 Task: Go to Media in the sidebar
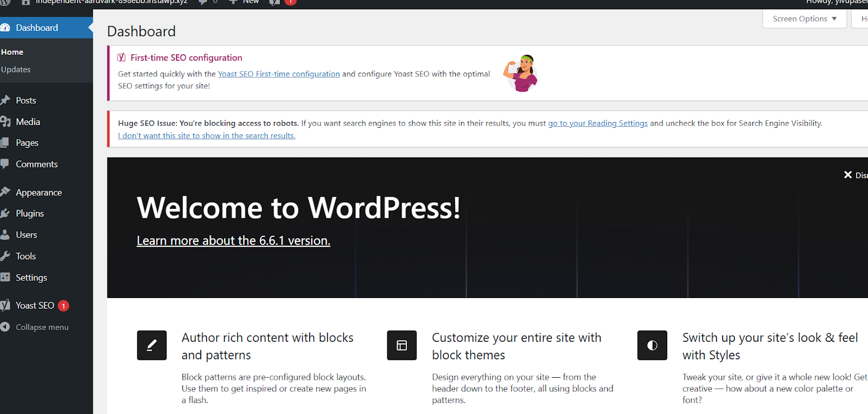[x=28, y=121]
